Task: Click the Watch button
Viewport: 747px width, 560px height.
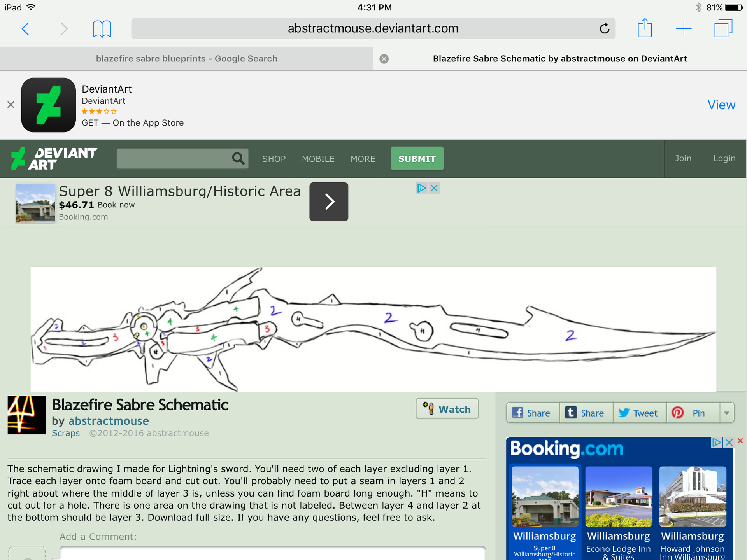Action: (447, 409)
